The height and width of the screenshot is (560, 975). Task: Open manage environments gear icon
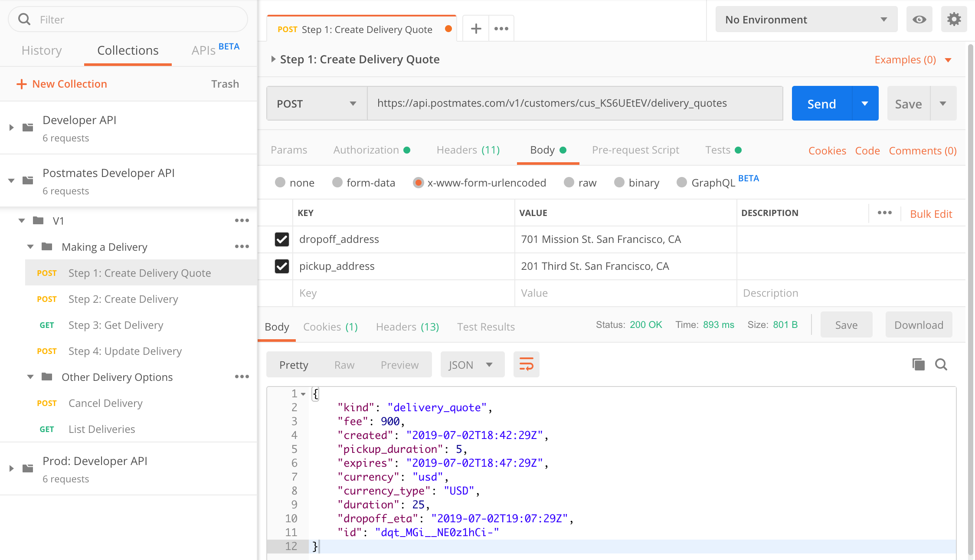[x=954, y=20]
